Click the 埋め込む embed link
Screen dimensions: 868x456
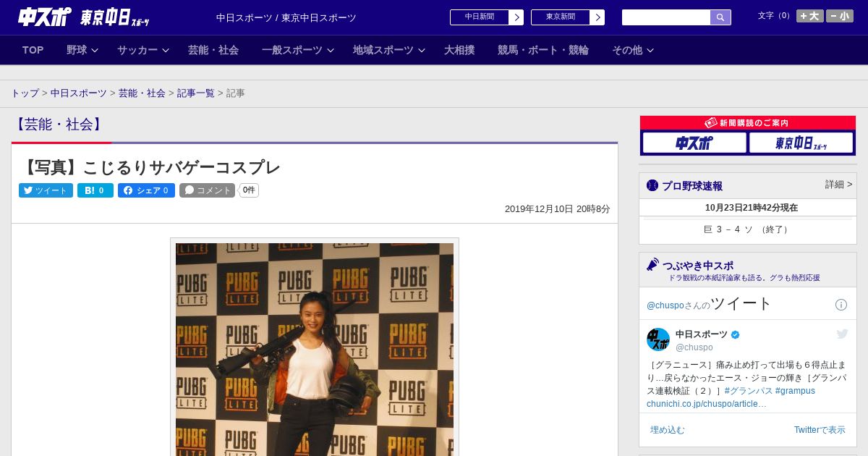tap(667, 430)
